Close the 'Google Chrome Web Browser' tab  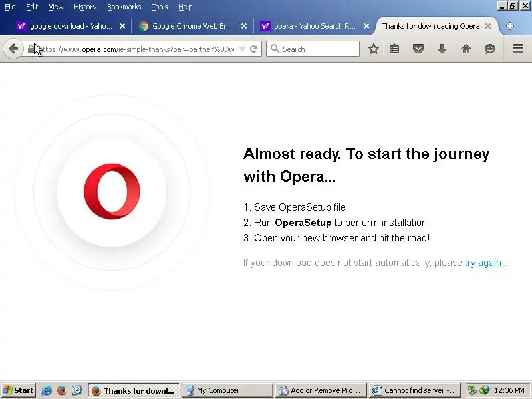click(244, 26)
